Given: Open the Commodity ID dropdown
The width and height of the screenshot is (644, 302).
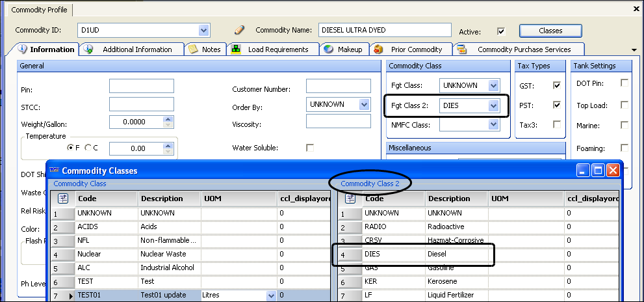Looking at the screenshot, I should point(204,30).
